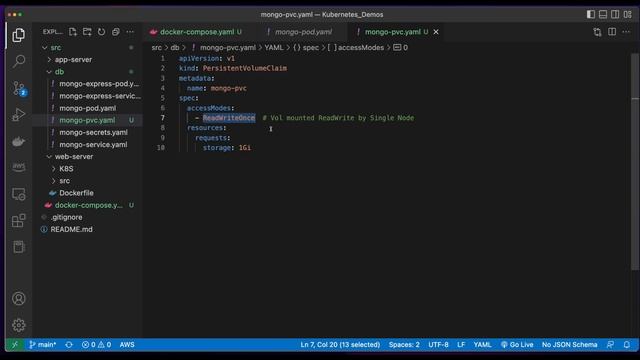Change indentation via Spaces: 2
640x360 pixels.
pos(404,344)
